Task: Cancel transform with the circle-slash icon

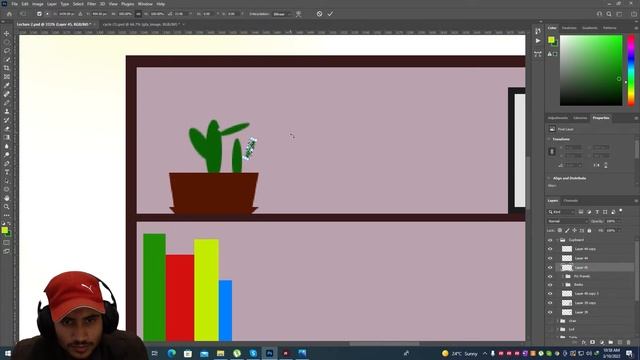Action: 319,14
